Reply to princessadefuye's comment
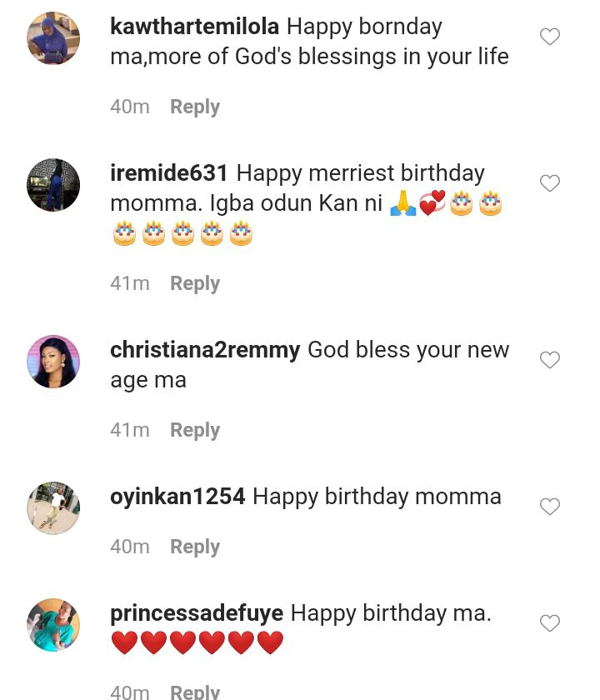 click(195, 691)
